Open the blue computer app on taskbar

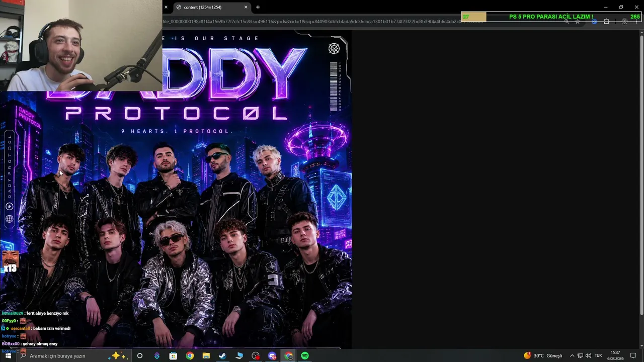(x=239, y=355)
